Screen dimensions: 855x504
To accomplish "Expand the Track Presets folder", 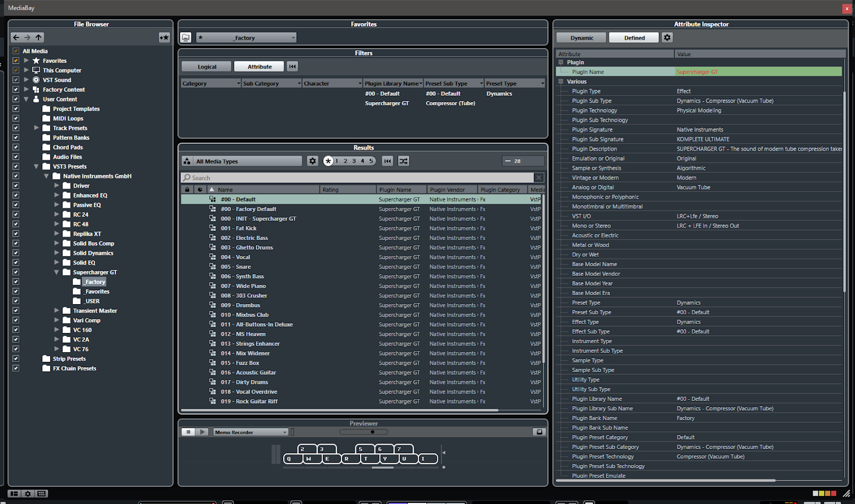I will (x=36, y=128).
